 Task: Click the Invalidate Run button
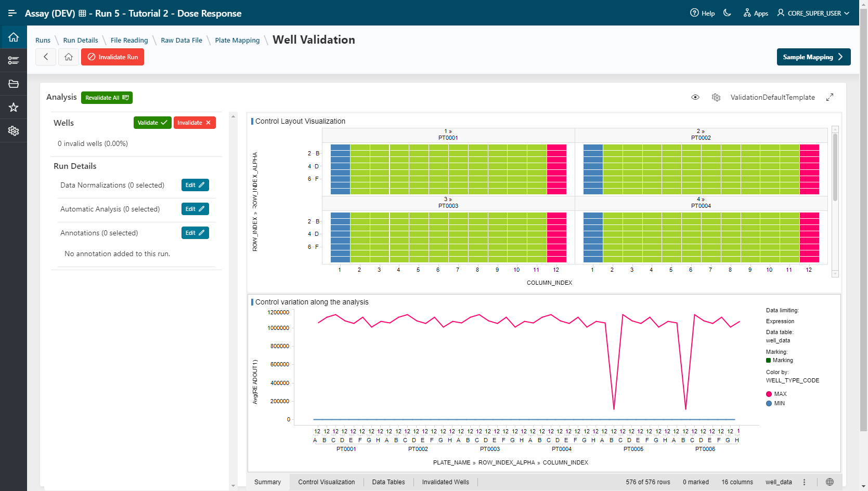coord(112,57)
